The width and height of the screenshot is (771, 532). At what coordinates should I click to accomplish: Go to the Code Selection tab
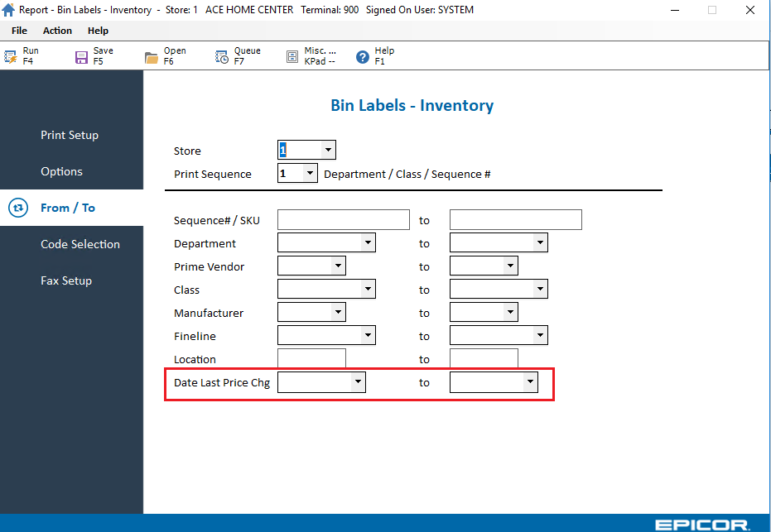pos(80,245)
